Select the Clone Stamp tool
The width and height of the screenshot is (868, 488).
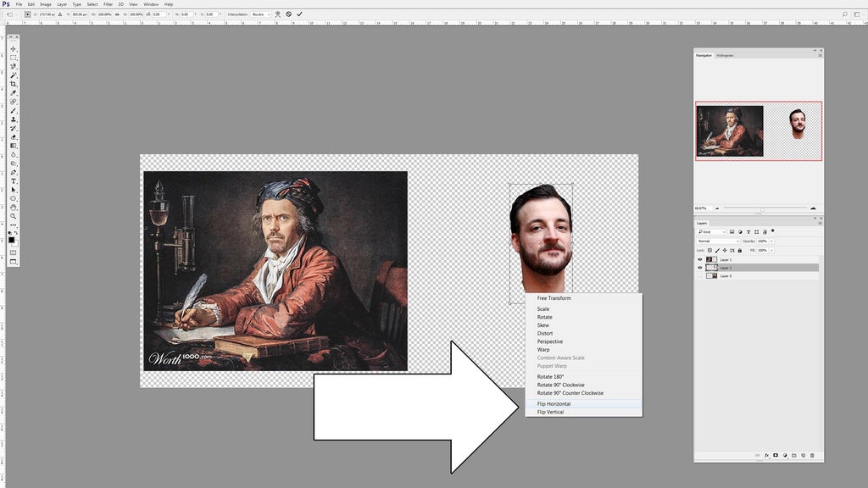click(14, 119)
